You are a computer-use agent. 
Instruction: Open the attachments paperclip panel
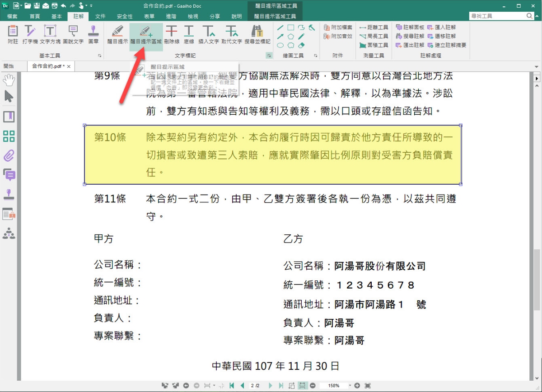[x=9, y=156]
